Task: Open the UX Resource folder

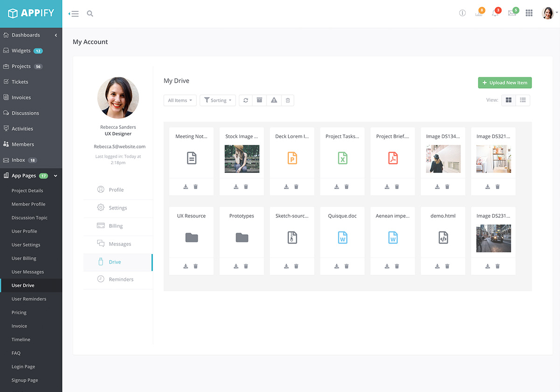Action: click(191, 238)
